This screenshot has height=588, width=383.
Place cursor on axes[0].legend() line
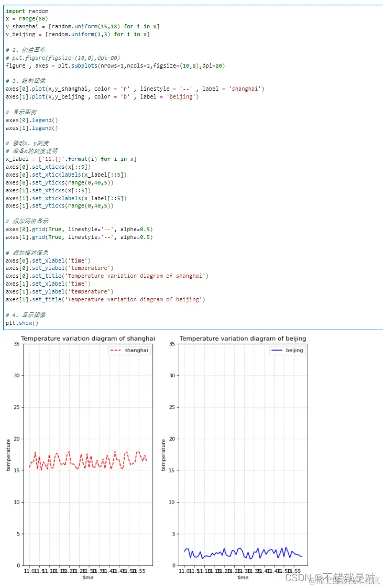coord(32,121)
